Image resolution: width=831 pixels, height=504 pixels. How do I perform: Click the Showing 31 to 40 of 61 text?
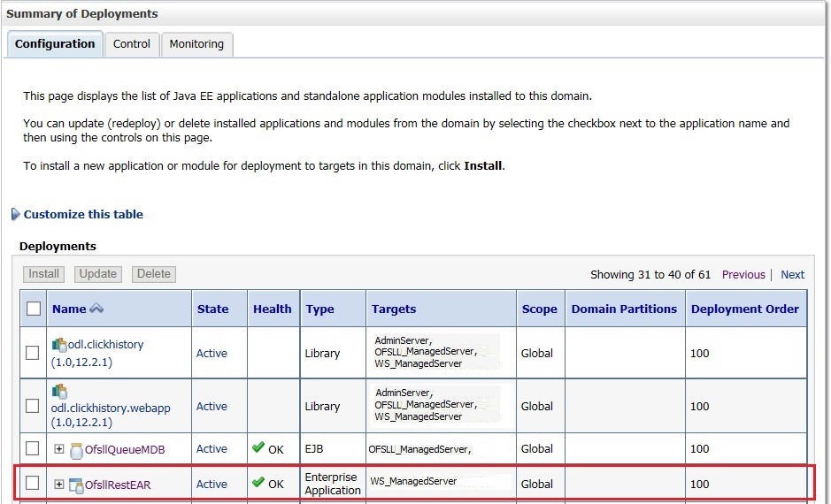650,275
